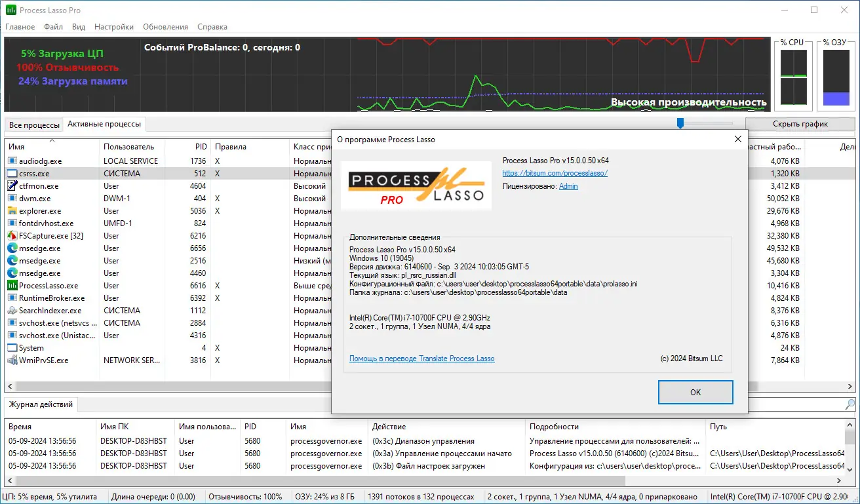This screenshot has width=860, height=504.
Task: Click the fontdrvhost.exe process icon
Action: (12, 223)
